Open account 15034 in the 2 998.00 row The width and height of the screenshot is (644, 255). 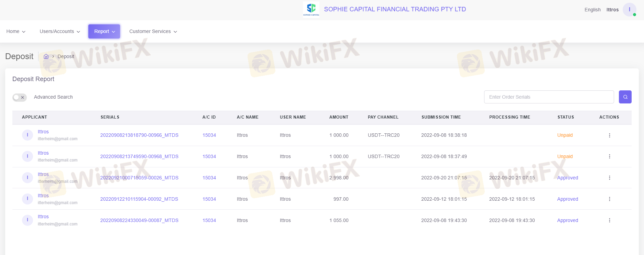pyautogui.click(x=209, y=178)
